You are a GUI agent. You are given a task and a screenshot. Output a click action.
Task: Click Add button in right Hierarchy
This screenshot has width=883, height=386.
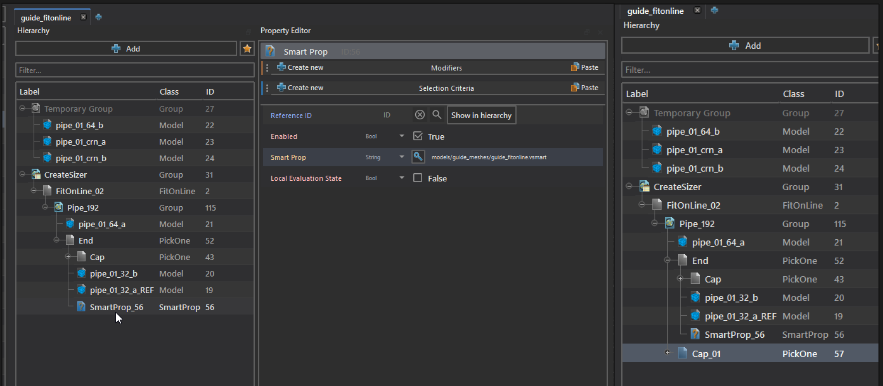pyautogui.click(x=744, y=46)
